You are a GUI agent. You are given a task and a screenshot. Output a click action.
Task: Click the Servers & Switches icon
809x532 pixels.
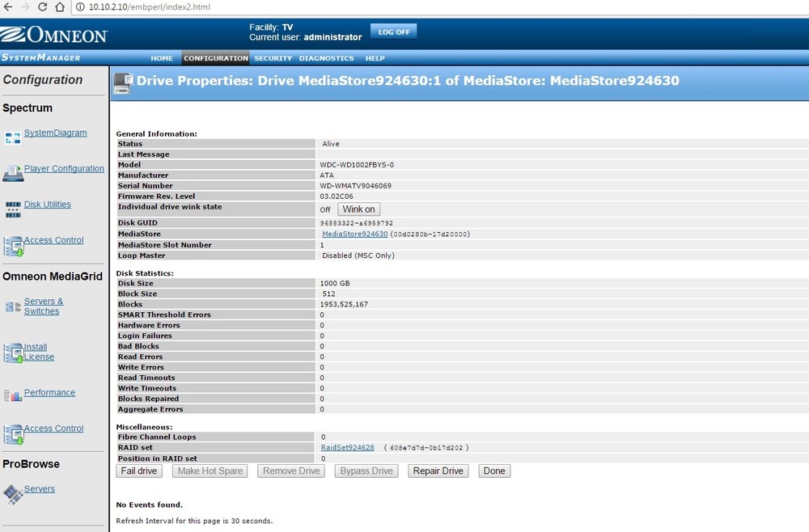click(x=13, y=307)
